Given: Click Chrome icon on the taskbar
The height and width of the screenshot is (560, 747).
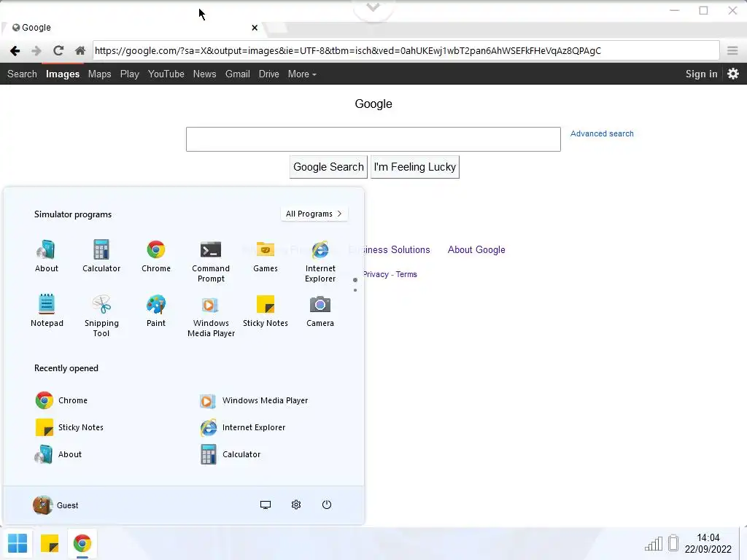Looking at the screenshot, I should (82, 543).
